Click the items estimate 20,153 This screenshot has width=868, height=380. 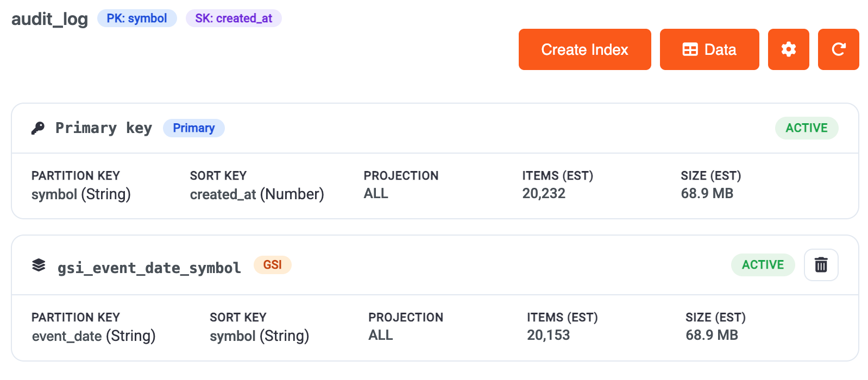point(549,335)
